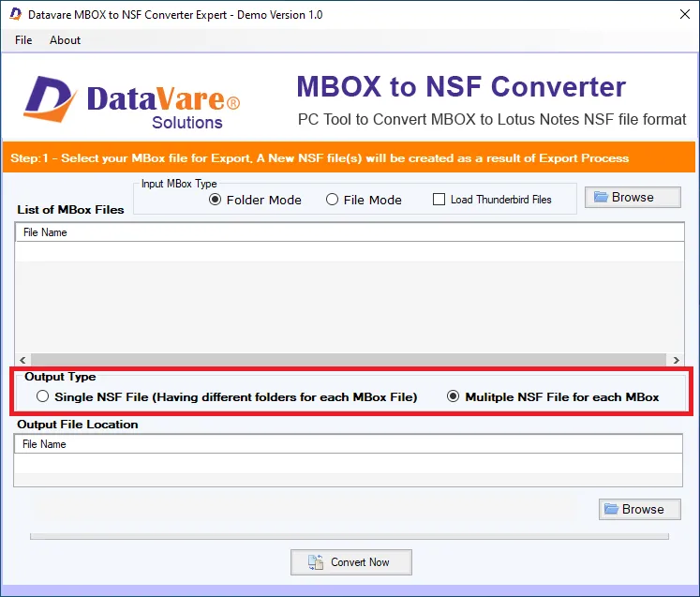Viewport: 700px width, 597px height.
Task: Enable Load Thunderbird Files checkbox
Action: click(x=439, y=199)
